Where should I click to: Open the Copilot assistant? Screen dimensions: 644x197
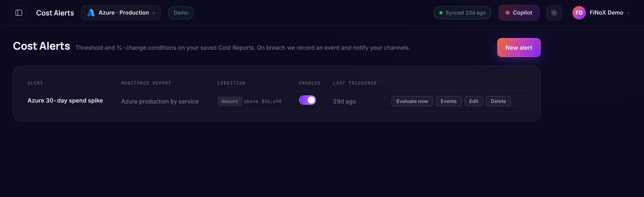point(519,13)
